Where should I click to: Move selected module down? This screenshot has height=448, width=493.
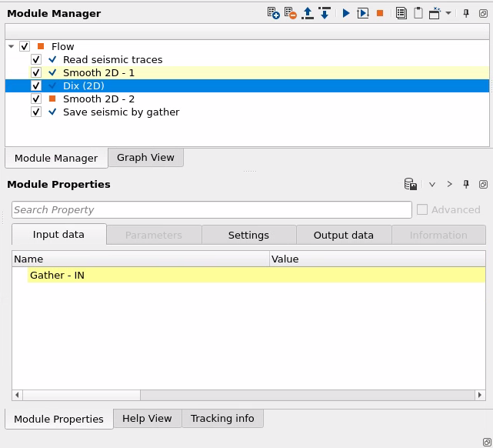tap(325, 13)
